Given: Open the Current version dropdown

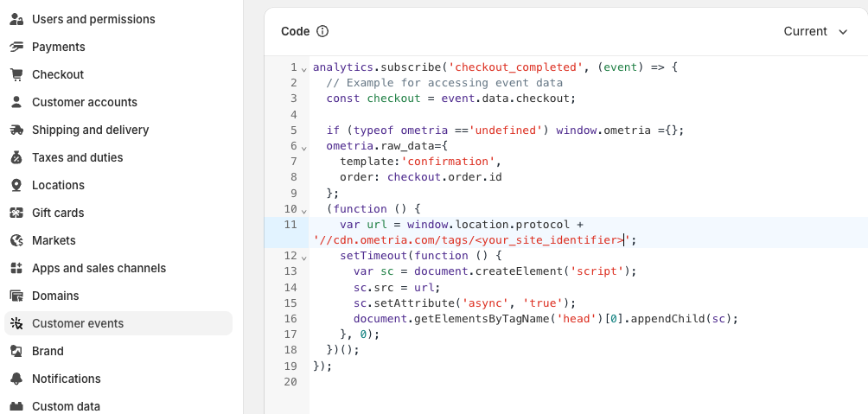Looking at the screenshot, I should (816, 31).
